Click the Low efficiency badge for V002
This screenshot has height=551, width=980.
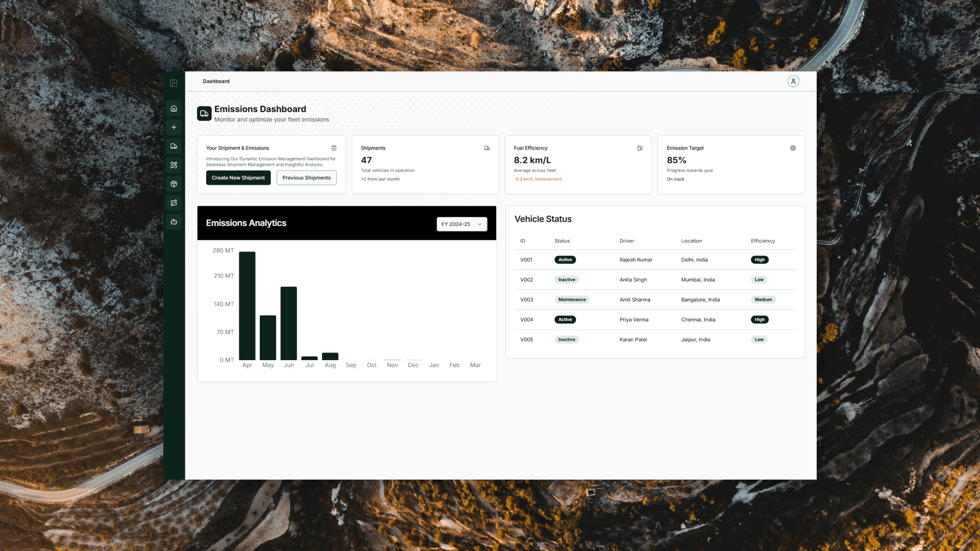[759, 280]
